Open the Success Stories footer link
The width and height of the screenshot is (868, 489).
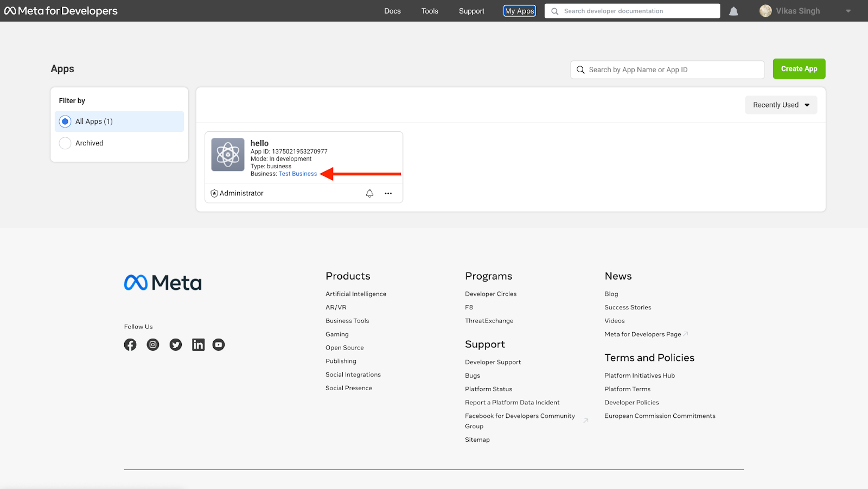click(628, 307)
